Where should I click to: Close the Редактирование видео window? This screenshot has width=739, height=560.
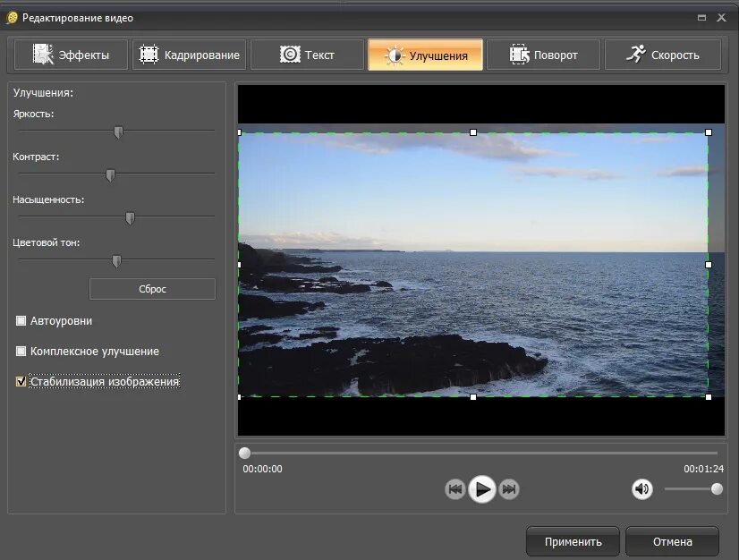[721, 17]
